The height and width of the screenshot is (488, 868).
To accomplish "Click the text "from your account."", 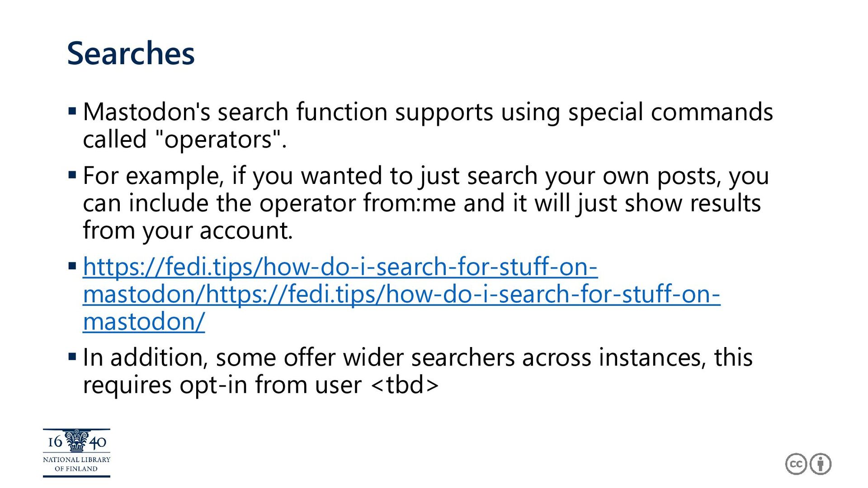I will [x=188, y=230].
